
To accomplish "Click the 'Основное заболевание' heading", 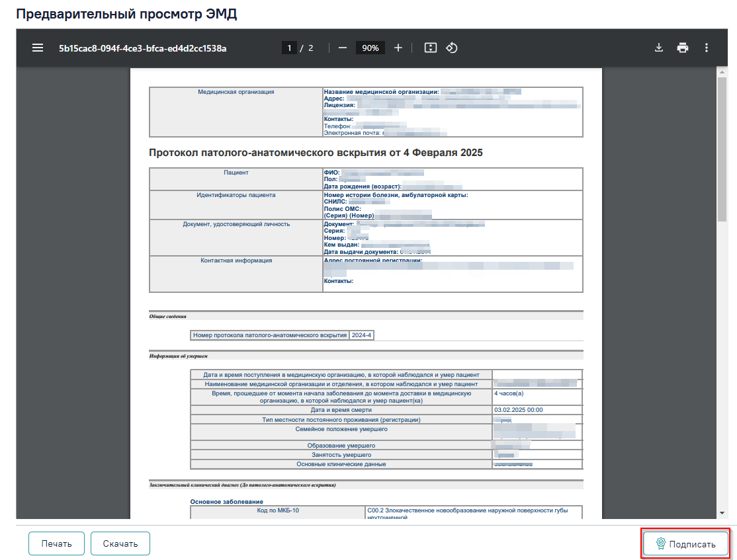I will tap(226, 502).
